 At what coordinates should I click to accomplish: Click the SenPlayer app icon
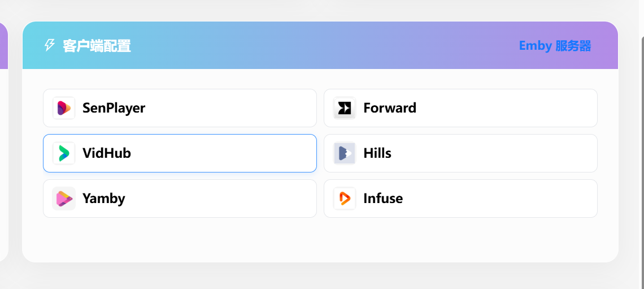pos(64,108)
